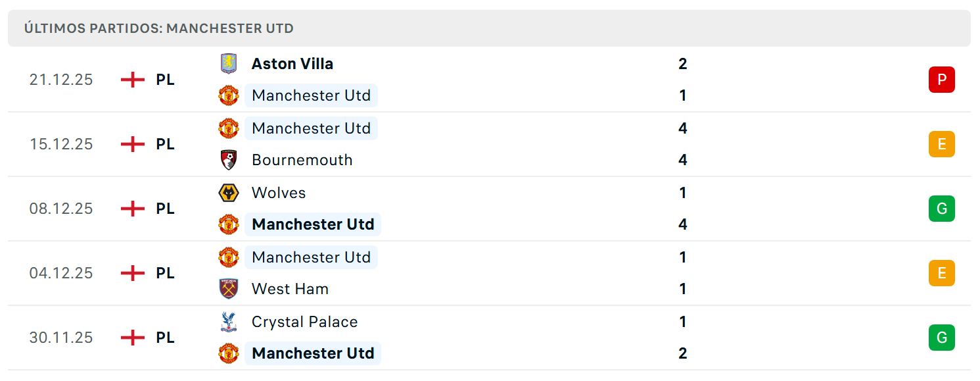980x381 pixels.
Task: Open the Bournemouth team link
Action: tap(302, 160)
